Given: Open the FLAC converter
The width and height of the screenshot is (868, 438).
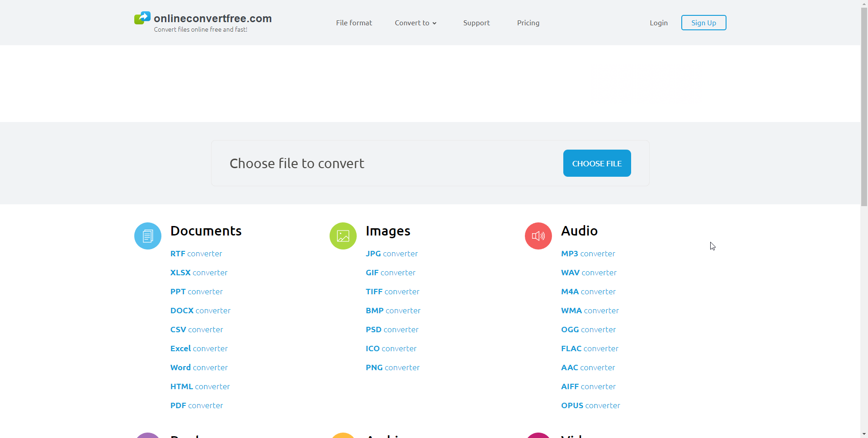Looking at the screenshot, I should pyautogui.click(x=590, y=348).
